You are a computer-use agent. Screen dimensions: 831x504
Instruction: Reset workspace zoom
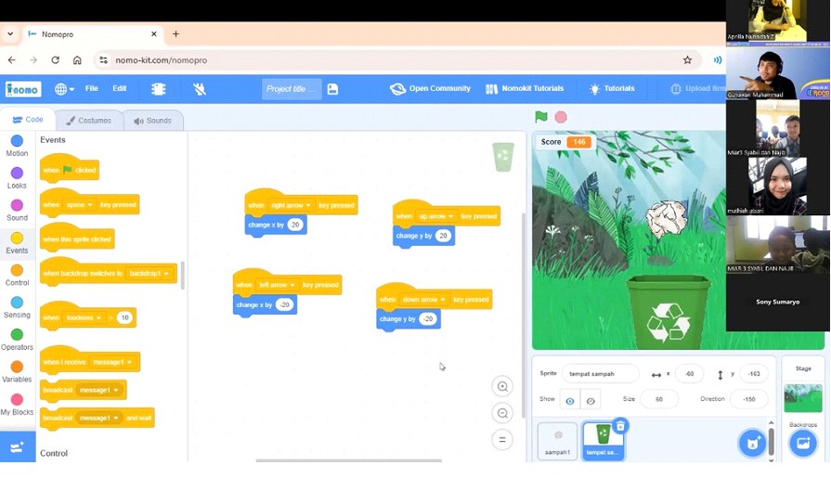pyautogui.click(x=502, y=440)
